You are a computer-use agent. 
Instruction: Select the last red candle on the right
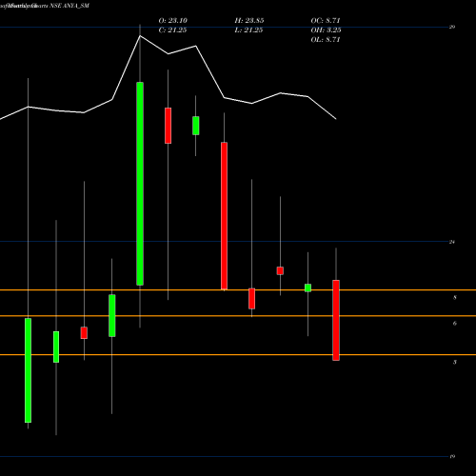pyautogui.click(x=336, y=320)
